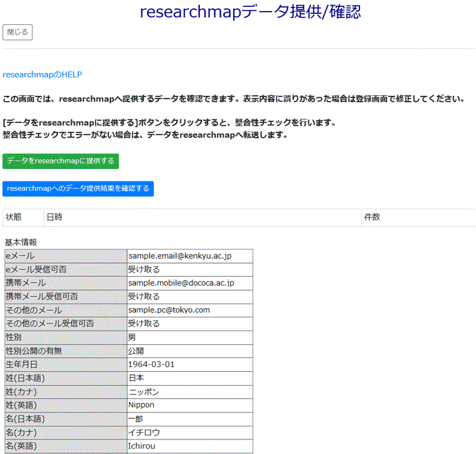Viewport: 476px width, 454px height.
Task: Open the researchmapのHELP link
Action: coord(42,75)
